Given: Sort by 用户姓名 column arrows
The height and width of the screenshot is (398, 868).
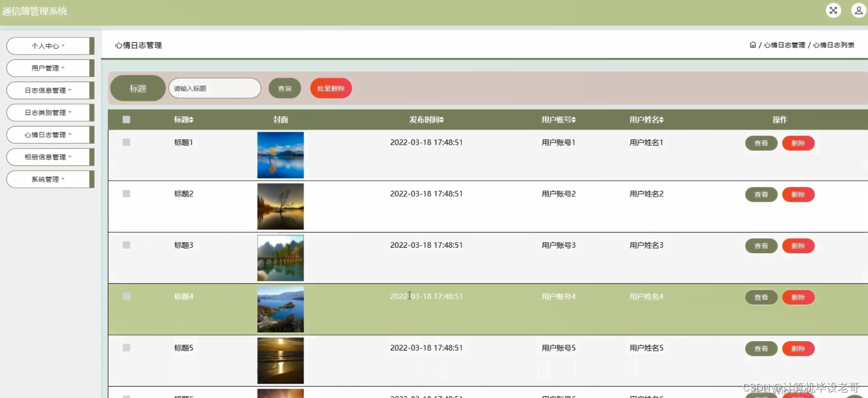Looking at the screenshot, I should 661,119.
